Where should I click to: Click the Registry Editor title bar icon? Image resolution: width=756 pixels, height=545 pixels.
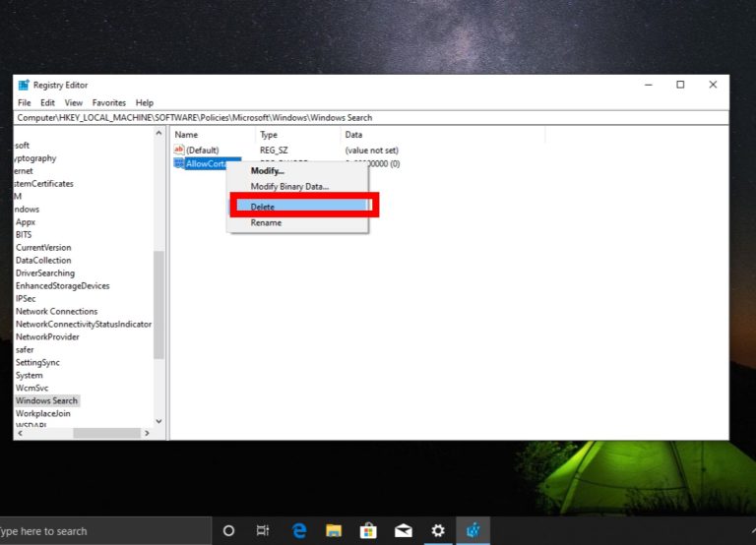tap(24, 85)
